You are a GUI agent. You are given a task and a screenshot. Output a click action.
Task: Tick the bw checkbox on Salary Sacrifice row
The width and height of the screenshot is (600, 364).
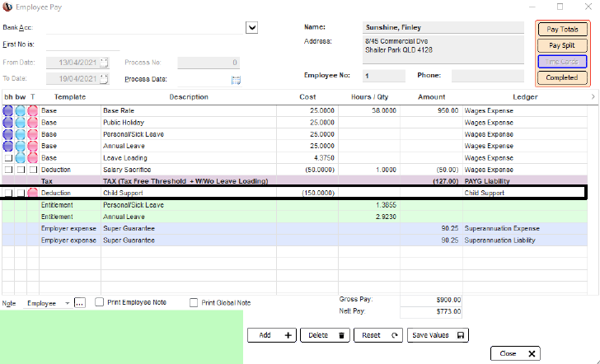coord(21,170)
